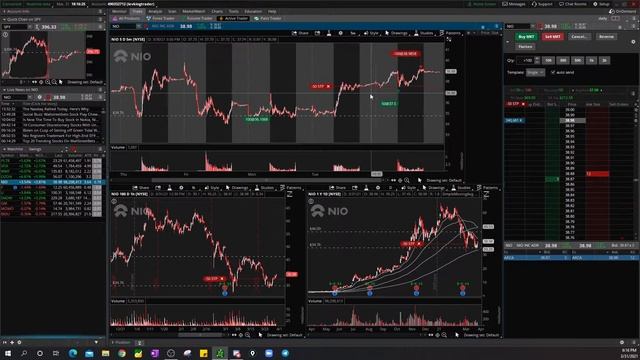Open Watchlist panel menu icon
The height and width of the screenshot is (360, 640).
tap(100, 149)
